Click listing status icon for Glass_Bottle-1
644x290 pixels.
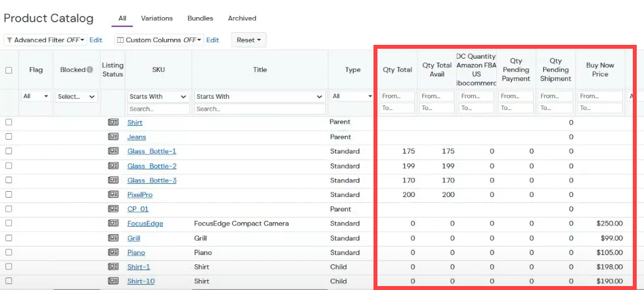coord(113,151)
